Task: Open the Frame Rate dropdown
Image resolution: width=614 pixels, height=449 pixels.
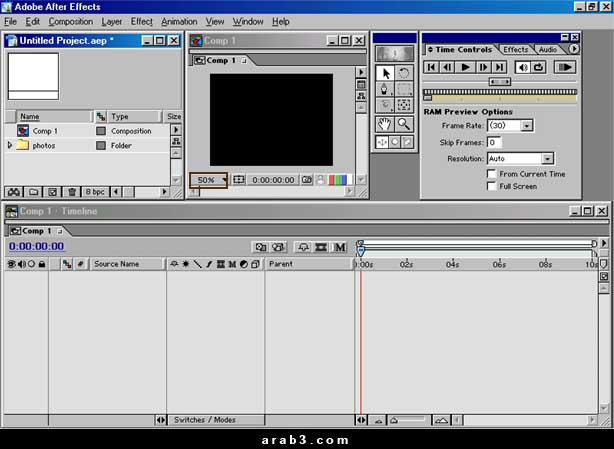Action: click(527, 126)
